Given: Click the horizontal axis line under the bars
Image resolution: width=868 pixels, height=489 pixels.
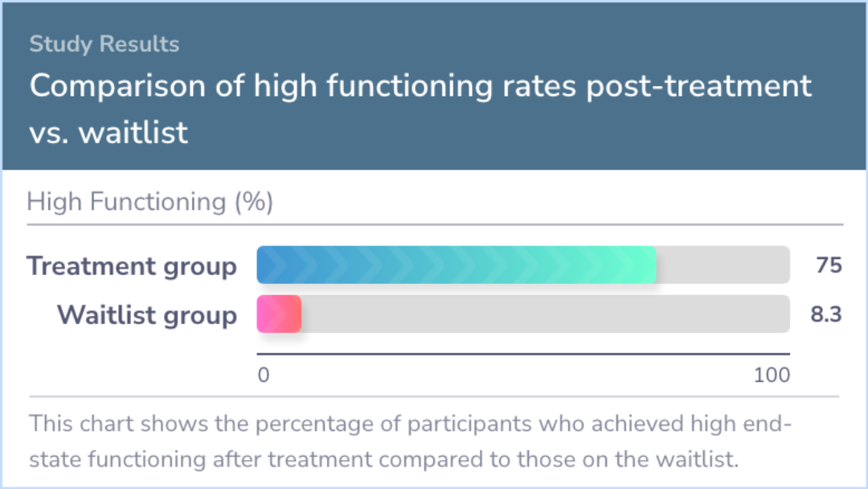Looking at the screenshot, I should coord(522,353).
